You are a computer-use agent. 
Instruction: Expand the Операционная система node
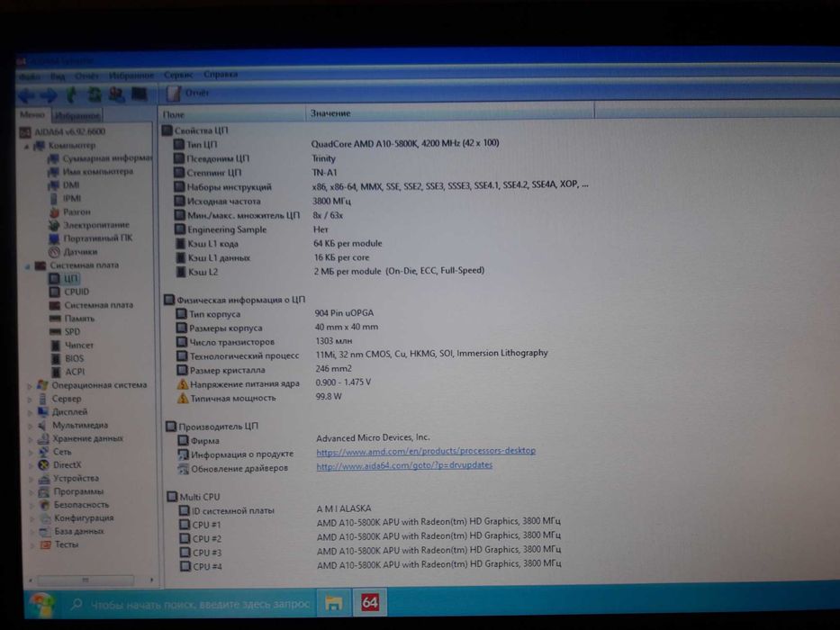[30, 385]
